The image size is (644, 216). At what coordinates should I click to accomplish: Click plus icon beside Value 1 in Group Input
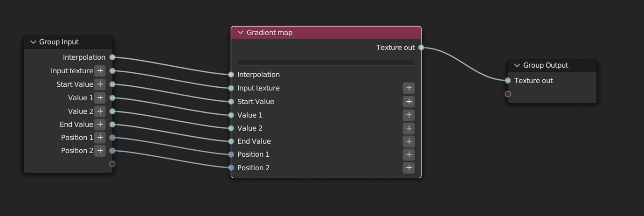[100, 98]
